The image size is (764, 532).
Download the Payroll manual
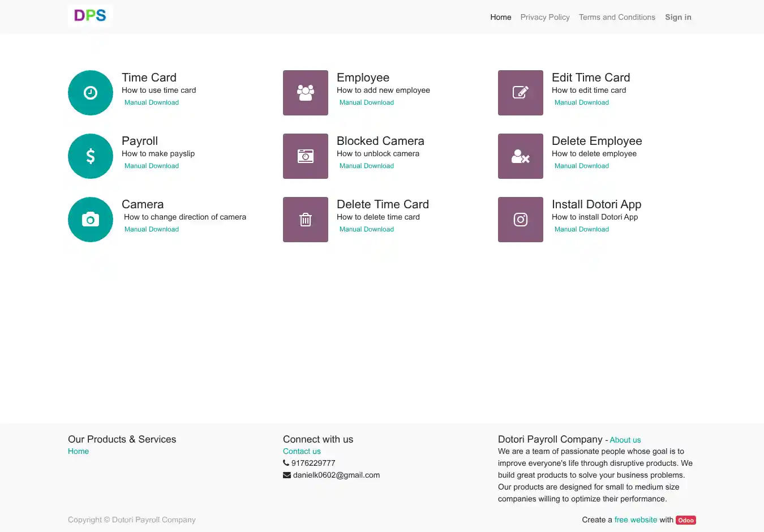(152, 166)
